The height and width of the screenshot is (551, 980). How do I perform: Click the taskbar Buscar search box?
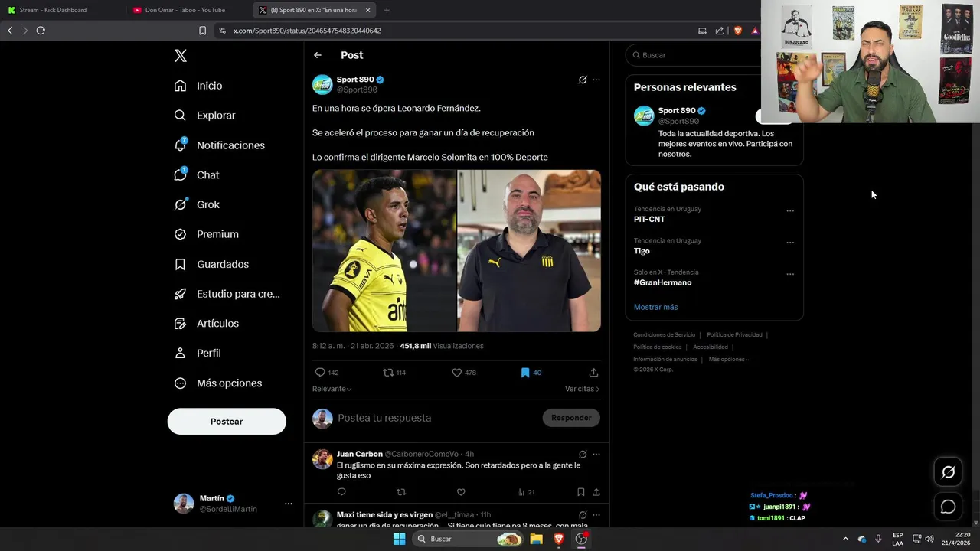pyautogui.click(x=469, y=539)
